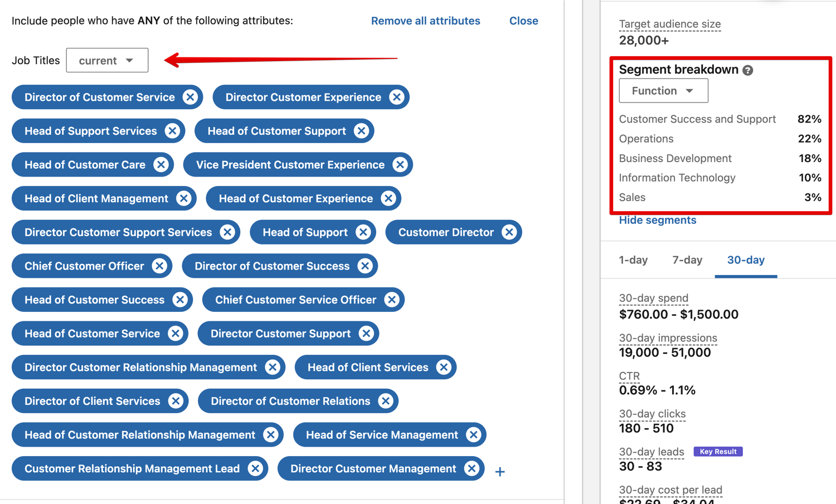Remove "Vice President Customer Experience" from the list
The height and width of the screenshot is (504, 836).
[400, 164]
